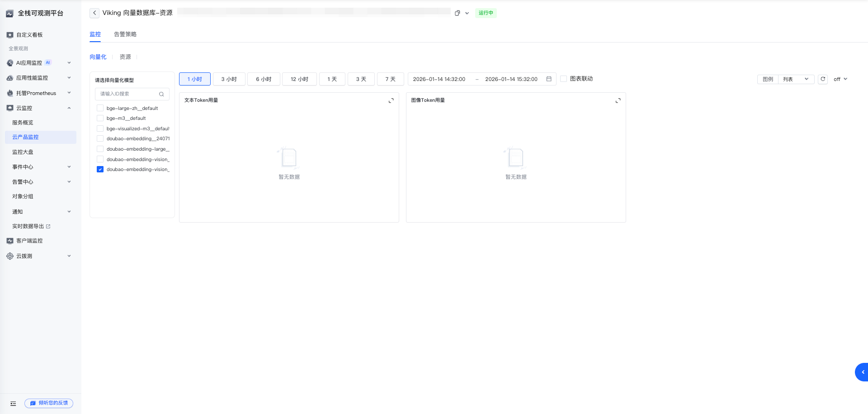Check the bge-visualized-m3 model checkbox

coord(100,128)
